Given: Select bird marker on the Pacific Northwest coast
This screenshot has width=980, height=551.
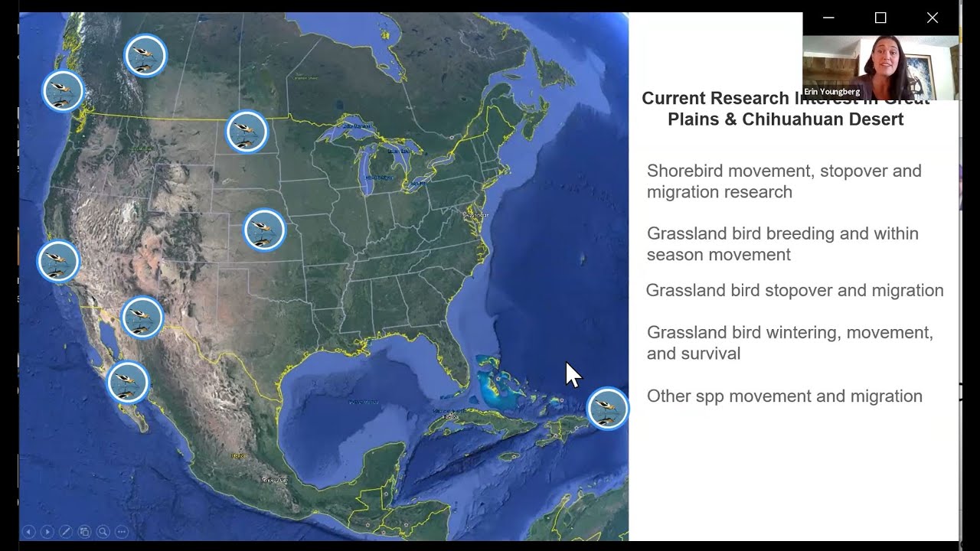Looking at the screenshot, I should click(63, 91).
